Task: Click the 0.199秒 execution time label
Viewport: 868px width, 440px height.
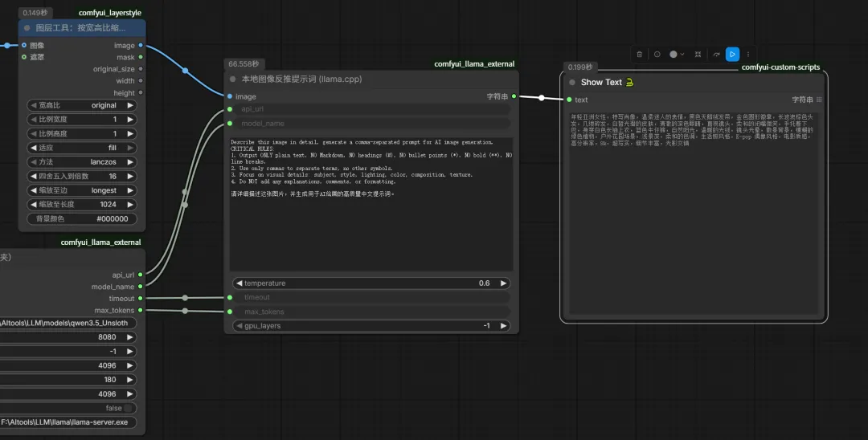Action: click(580, 67)
